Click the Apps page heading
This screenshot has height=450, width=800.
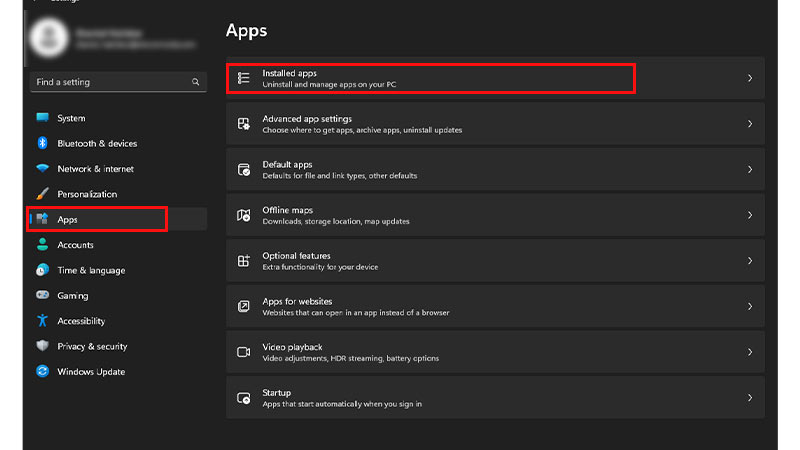click(x=246, y=31)
